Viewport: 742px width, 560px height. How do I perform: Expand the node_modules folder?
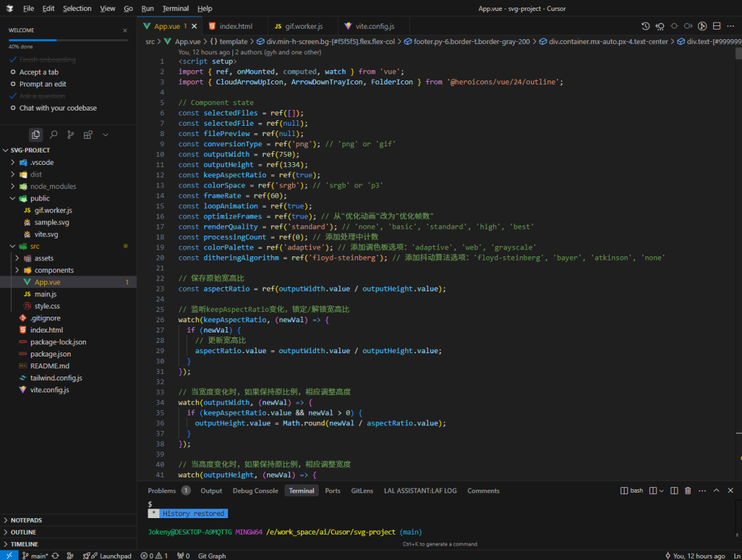[52, 186]
